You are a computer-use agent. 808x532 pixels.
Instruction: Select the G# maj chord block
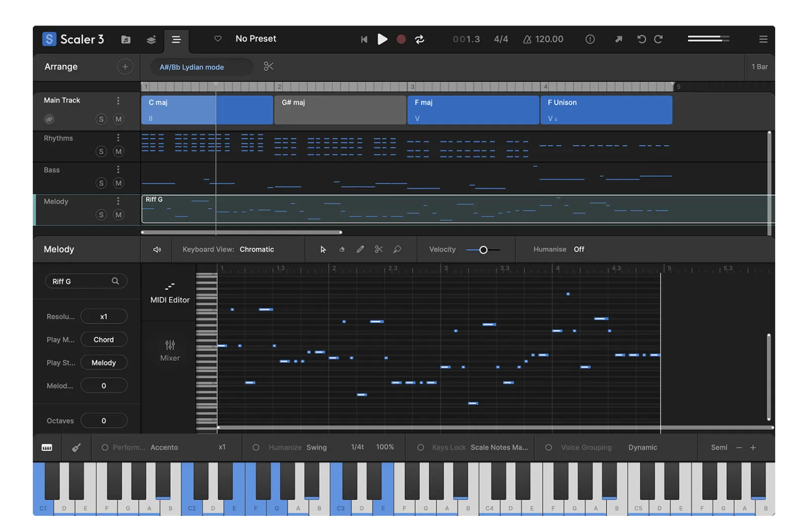tap(340, 110)
